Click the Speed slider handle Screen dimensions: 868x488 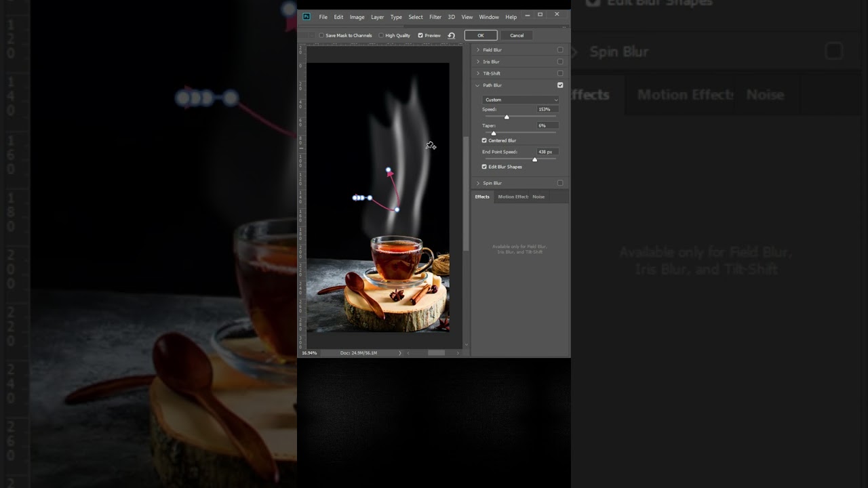coord(507,117)
